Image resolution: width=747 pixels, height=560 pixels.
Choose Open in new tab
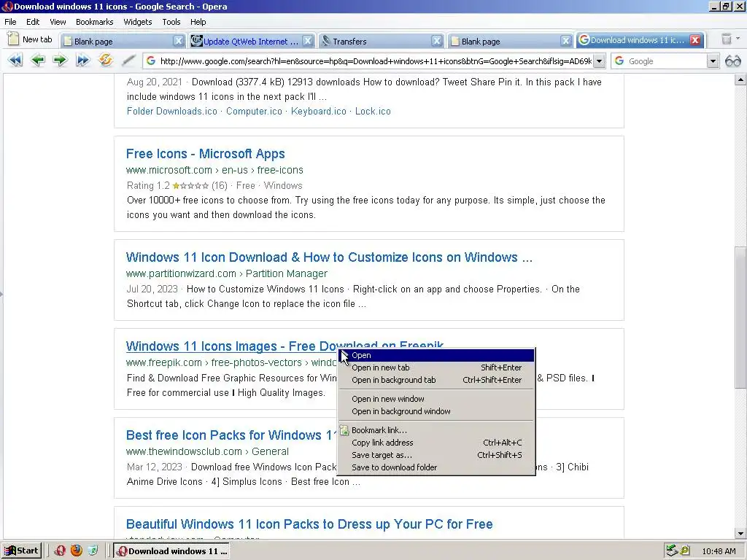pos(436,367)
